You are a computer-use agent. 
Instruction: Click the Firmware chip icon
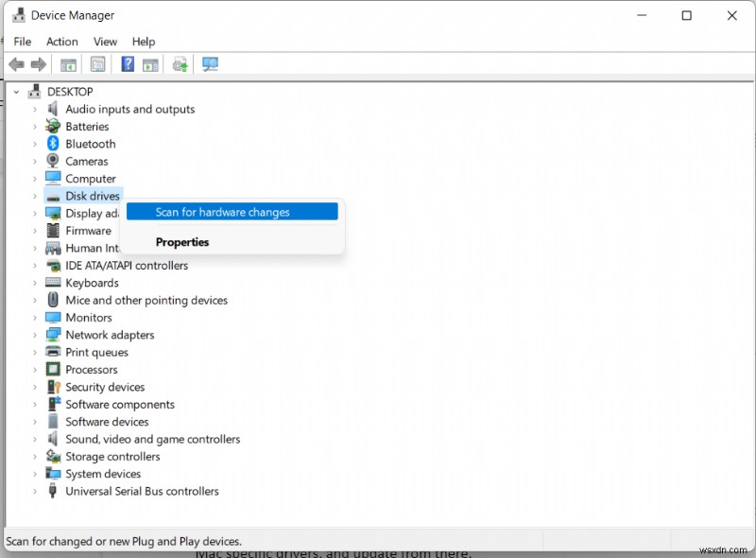tap(53, 231)
